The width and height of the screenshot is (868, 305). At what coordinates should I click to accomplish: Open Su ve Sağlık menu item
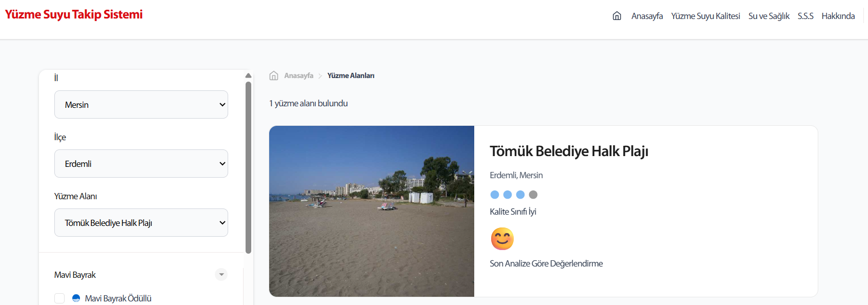(769, 16)
